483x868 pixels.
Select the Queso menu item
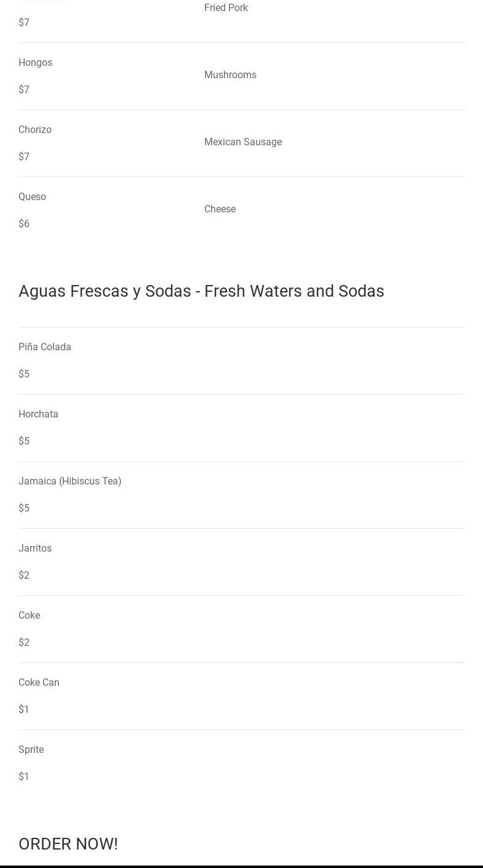32,197
